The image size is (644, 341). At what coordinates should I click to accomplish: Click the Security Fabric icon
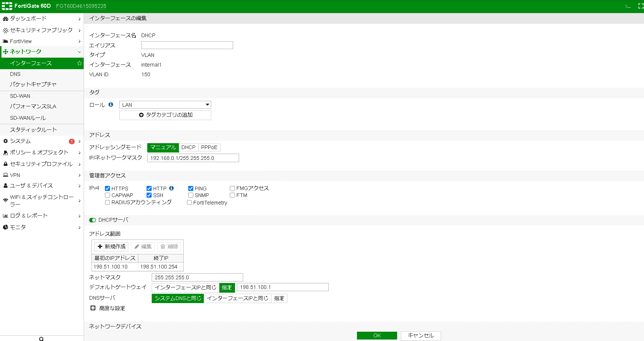5,30
